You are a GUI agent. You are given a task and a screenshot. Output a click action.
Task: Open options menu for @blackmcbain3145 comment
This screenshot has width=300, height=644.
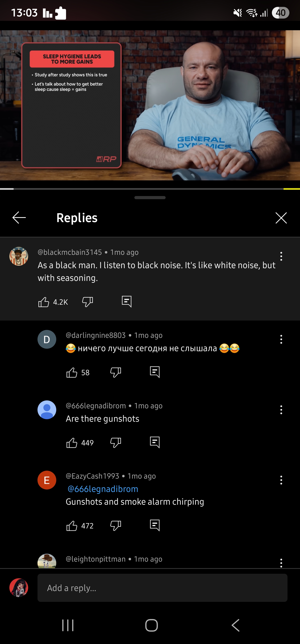click(x=281, y=256)
